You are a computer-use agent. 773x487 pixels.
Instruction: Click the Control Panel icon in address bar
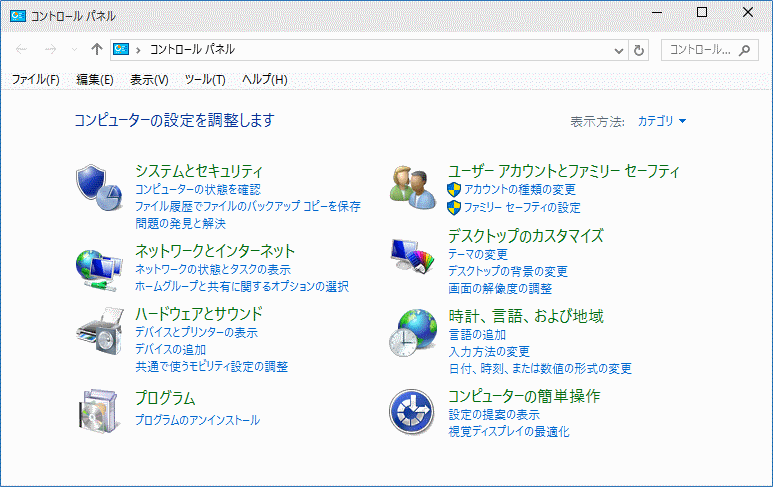[121, 49]
